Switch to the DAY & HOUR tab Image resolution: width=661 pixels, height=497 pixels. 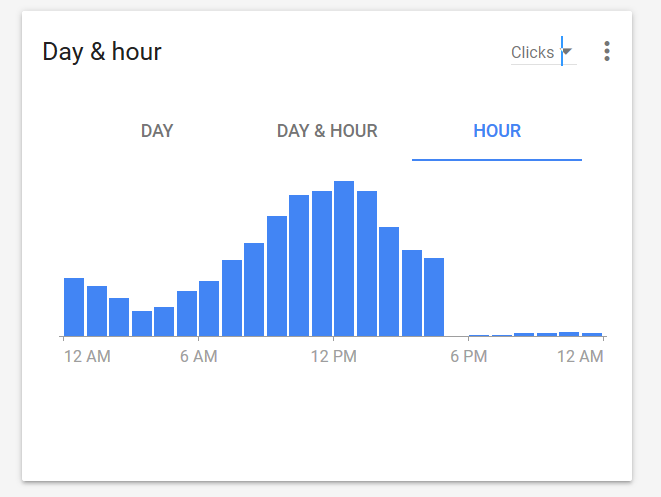[327, 131]
